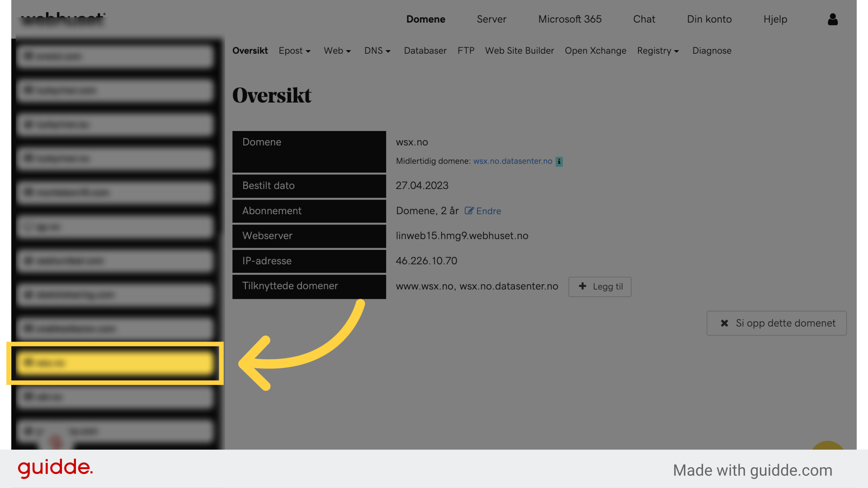The image size is (868, 488).
Task: Click the info icon beside temporary domain
Action: pos(559,161)
